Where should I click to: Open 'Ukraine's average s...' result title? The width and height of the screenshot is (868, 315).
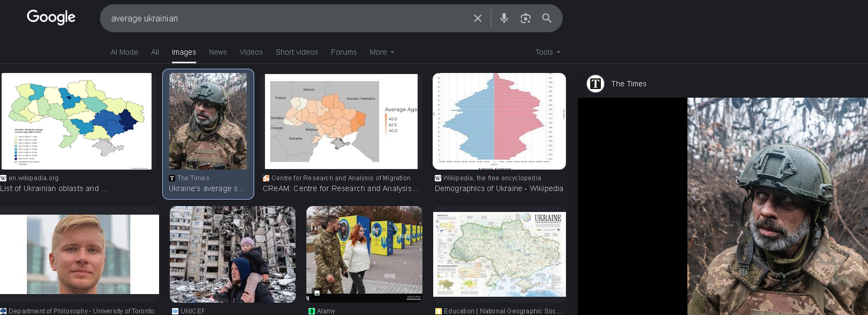tap(206, 188)
